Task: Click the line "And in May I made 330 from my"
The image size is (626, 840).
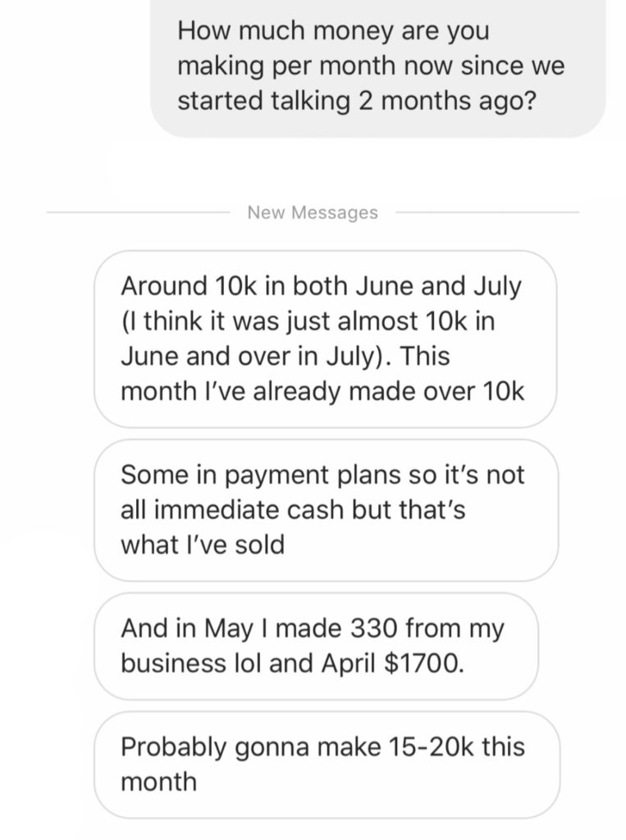Action: tap(312, 628)
